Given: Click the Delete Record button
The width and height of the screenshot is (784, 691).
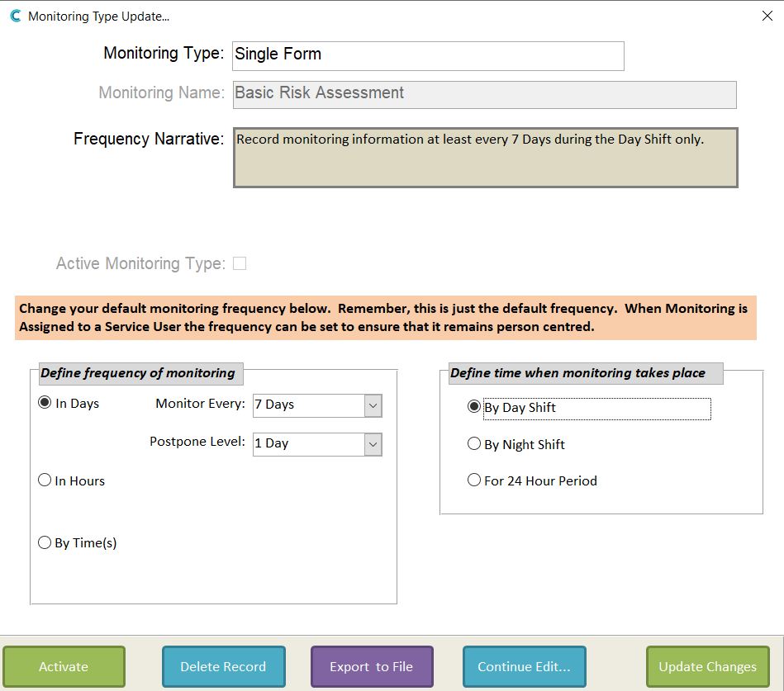Looking at the screenshot, I should [x=224, y=666].
